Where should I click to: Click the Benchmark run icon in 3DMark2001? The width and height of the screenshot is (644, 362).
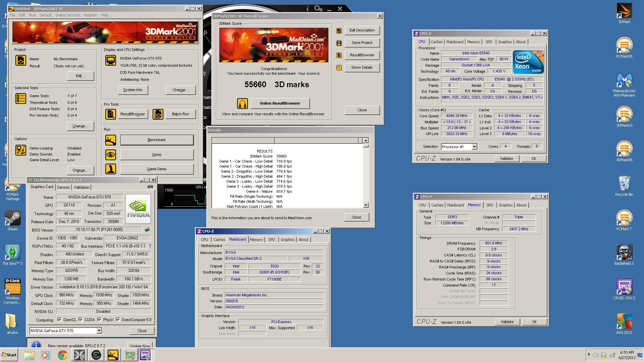pyautogui.click(x=111, y=140)
